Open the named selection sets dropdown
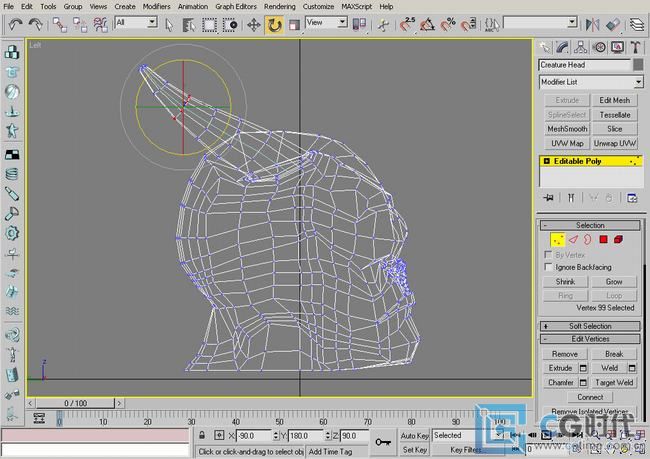Viewport: 650px width, 459px height. 572,22
